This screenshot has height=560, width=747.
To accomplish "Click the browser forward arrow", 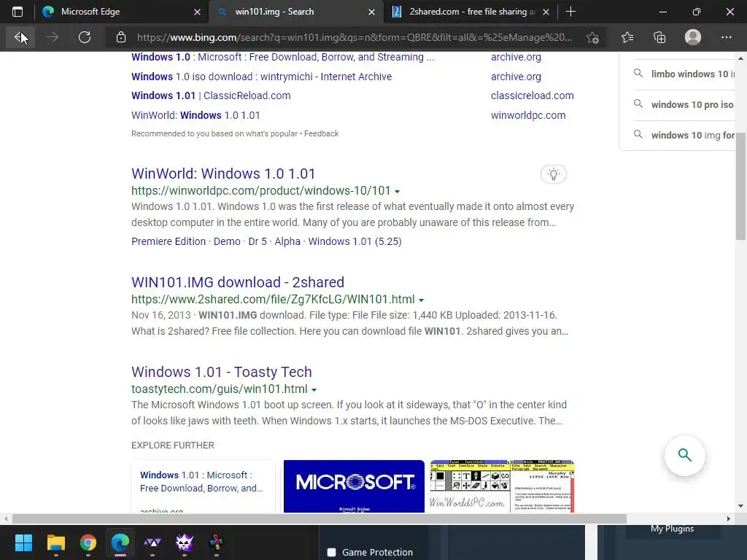I will (x=53, y=37).
